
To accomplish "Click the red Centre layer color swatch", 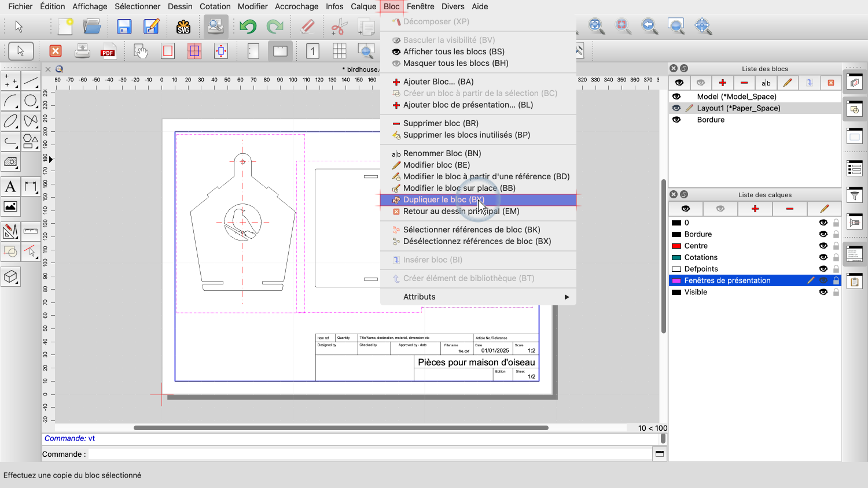I will 676,246.
